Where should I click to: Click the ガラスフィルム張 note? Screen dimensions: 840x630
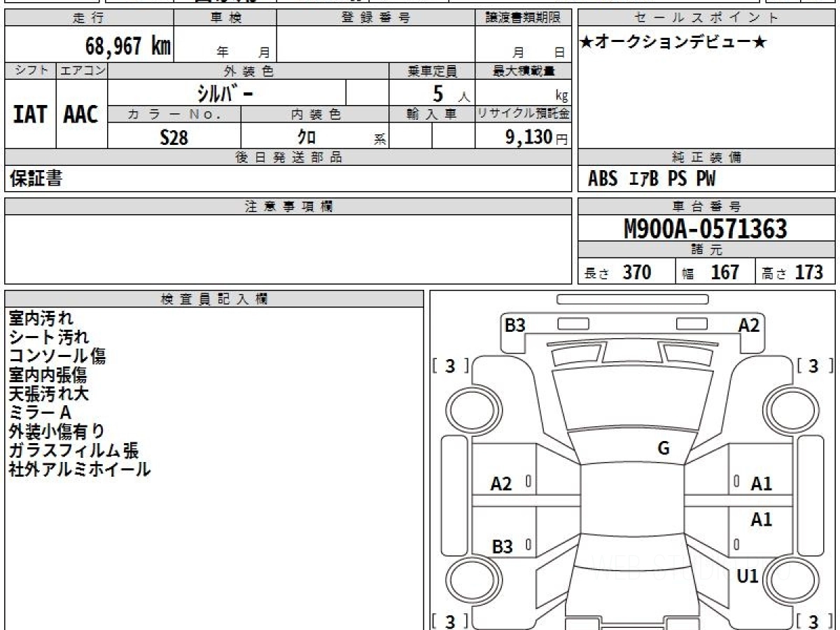(x=73, y=451)
